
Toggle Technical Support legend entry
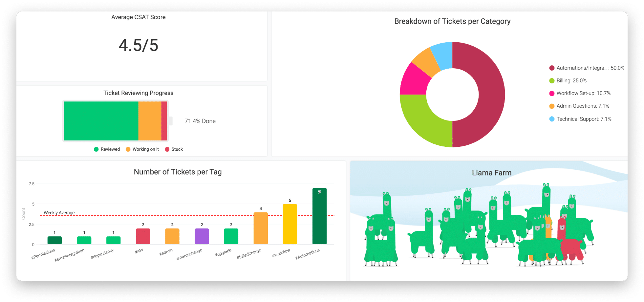[580, 119]
